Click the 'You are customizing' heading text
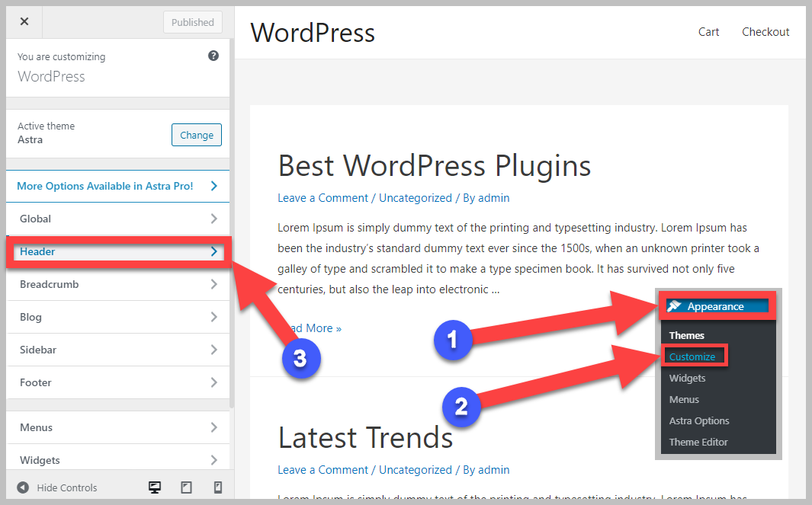The width and height of the screenshot is (812, 505). coord(61,57)
